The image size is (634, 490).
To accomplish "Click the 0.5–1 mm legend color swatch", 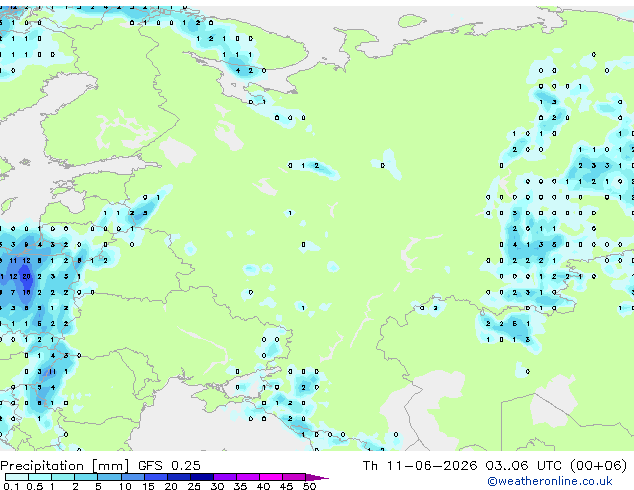I will click(40, 477).
